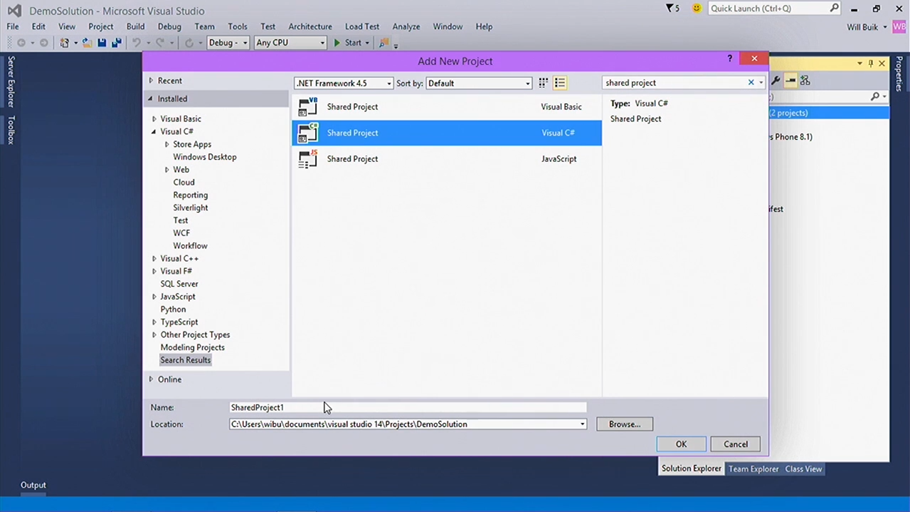The image size is (910, 512).
Task: Collapse the Visual C# node
Action: click(x=154, y=132)
